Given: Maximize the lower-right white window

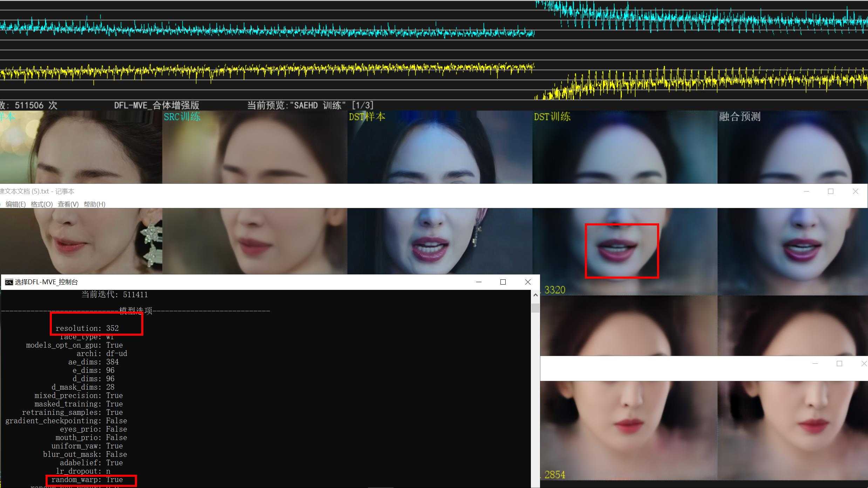Looking at the screenshot, I should tap(839, 364).
